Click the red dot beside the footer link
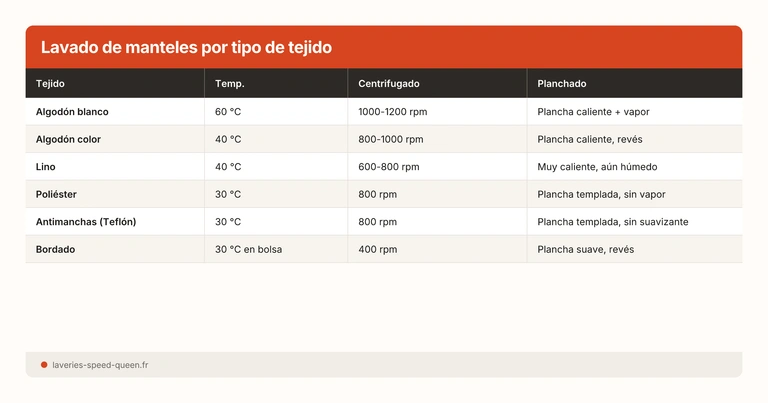Viewport: 768px width, 403px height. tap(44, 365)
